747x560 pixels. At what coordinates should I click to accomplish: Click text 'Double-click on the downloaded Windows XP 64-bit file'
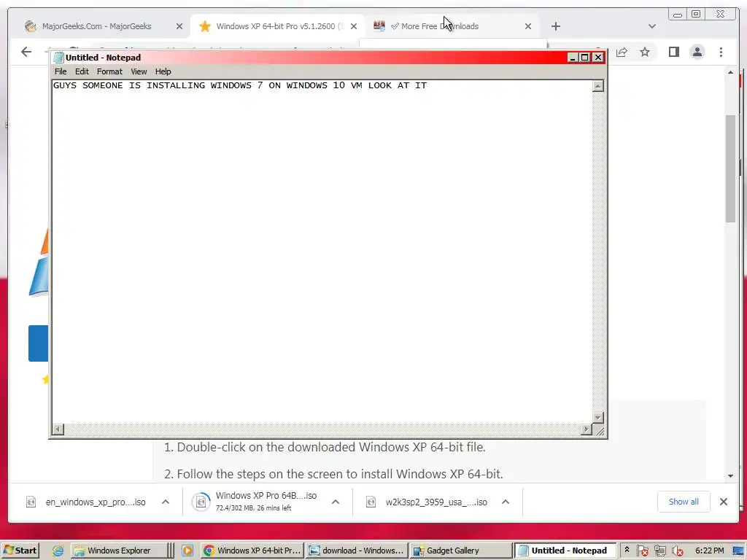(x=330, y=447)
